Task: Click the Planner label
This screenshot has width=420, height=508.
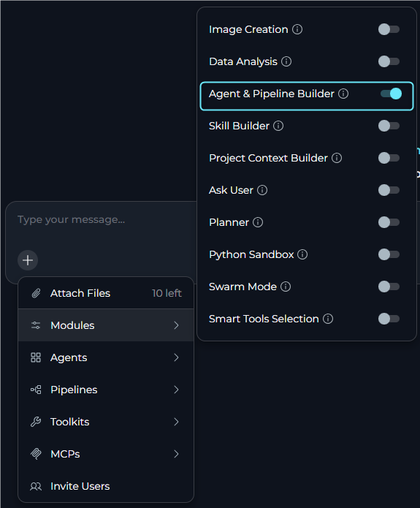Action: [229, 222]
